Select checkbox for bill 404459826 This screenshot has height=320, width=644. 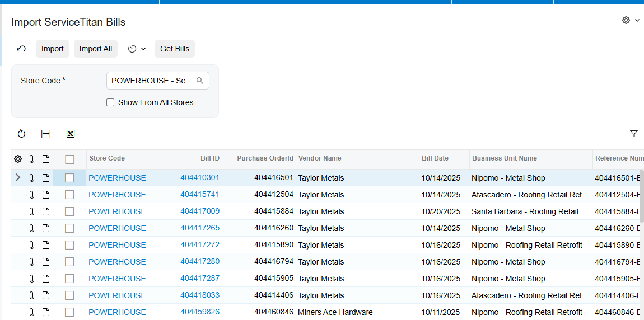(69, 312)
